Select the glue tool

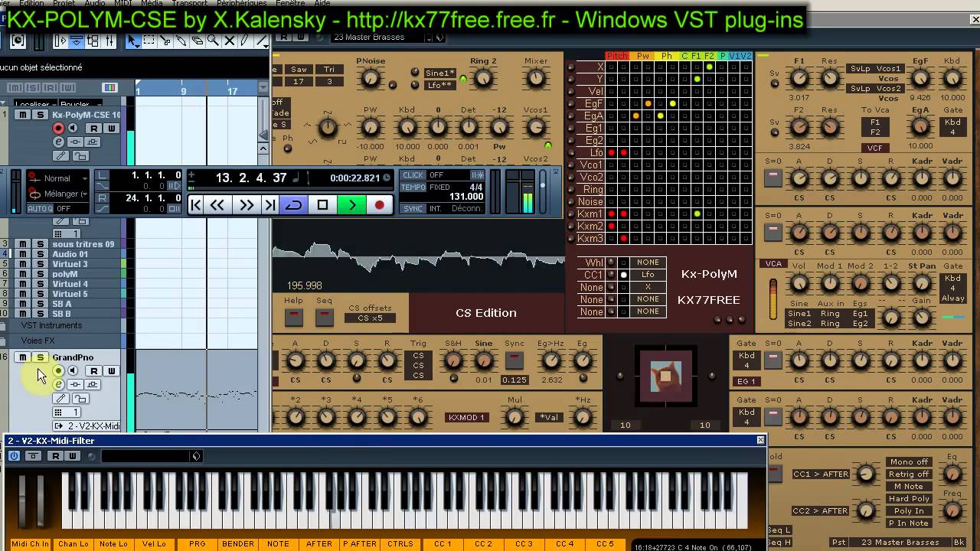pyautogui.click(x=181, y=41)
